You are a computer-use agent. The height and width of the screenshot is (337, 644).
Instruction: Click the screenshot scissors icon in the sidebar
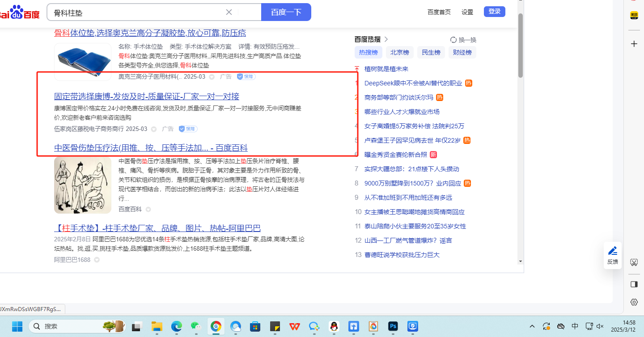pyautogui.click(x=634, y=262)
